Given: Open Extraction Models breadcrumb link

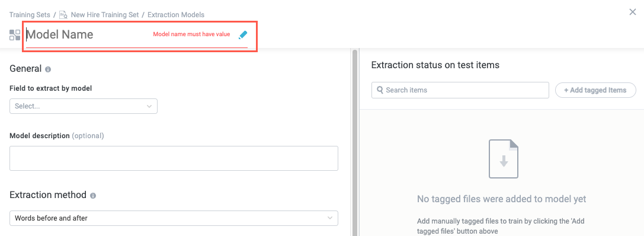Looking at the screenshot, I should (x=176, y=15).
